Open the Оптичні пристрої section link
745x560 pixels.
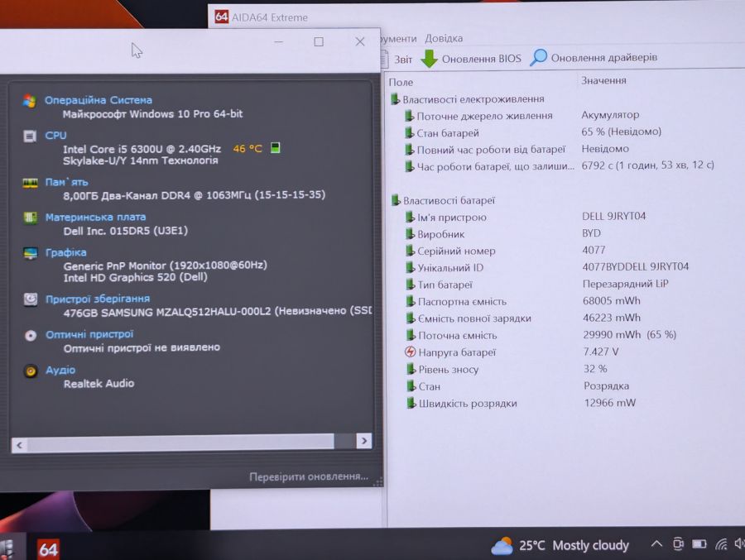pyautogui.click(x=89, y=334)
